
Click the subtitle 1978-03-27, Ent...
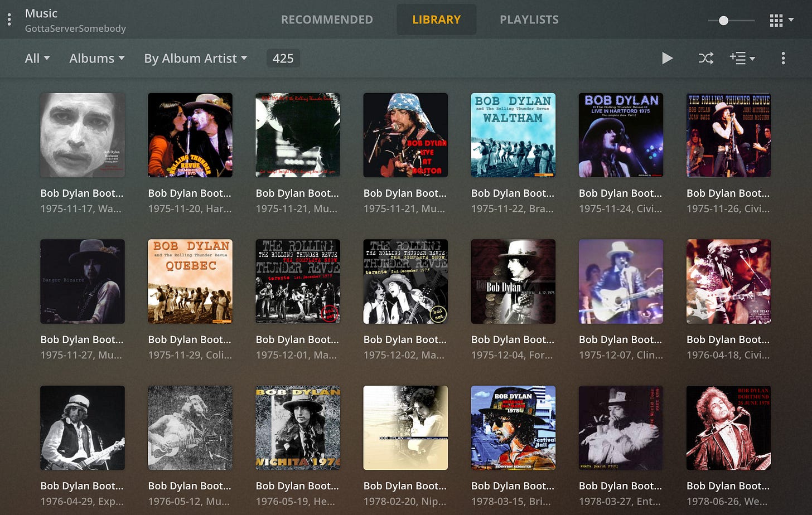pos(620,502)
